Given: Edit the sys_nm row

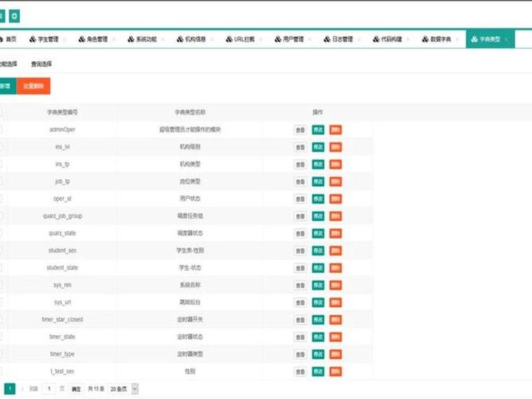Looking at the screenshot, I should [x=318, y=285].
